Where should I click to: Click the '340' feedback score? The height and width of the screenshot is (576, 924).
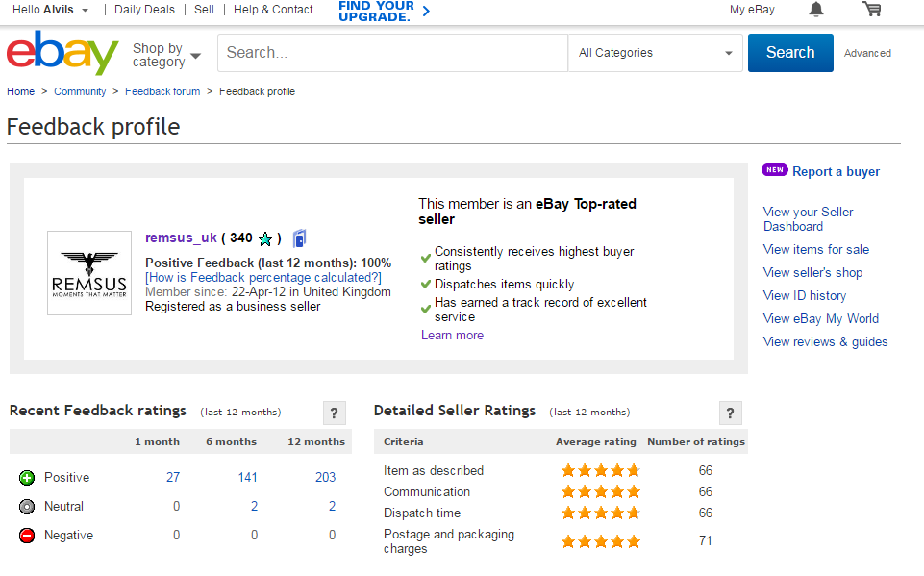pos(241,238)
